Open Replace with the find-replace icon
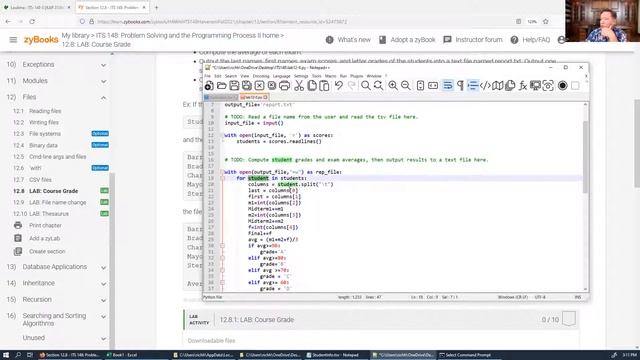The image size is (640, 360). pyautogui.click(x=378, y=85)
